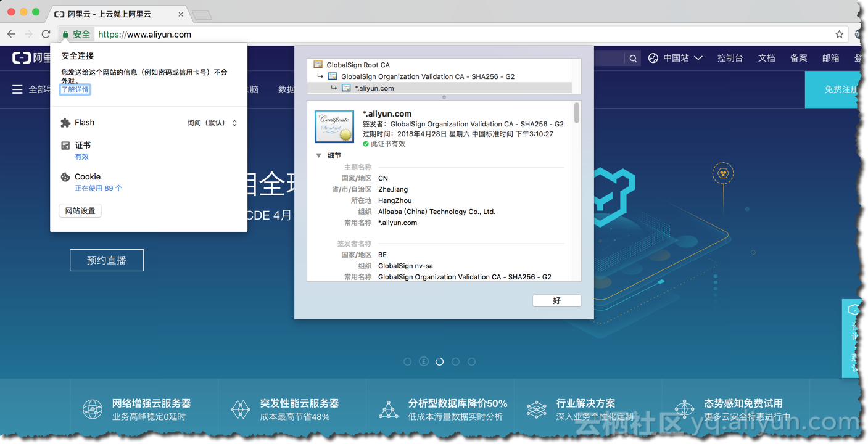868x444 pixels.
Task: Open 邮箱 in site navigation
Action: [830, 58]
